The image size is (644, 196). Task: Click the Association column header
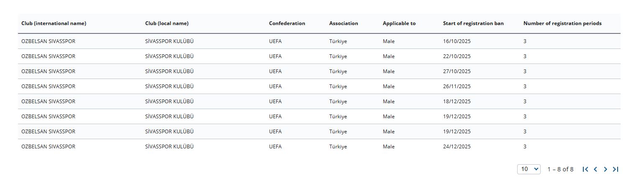pos(344,23)
